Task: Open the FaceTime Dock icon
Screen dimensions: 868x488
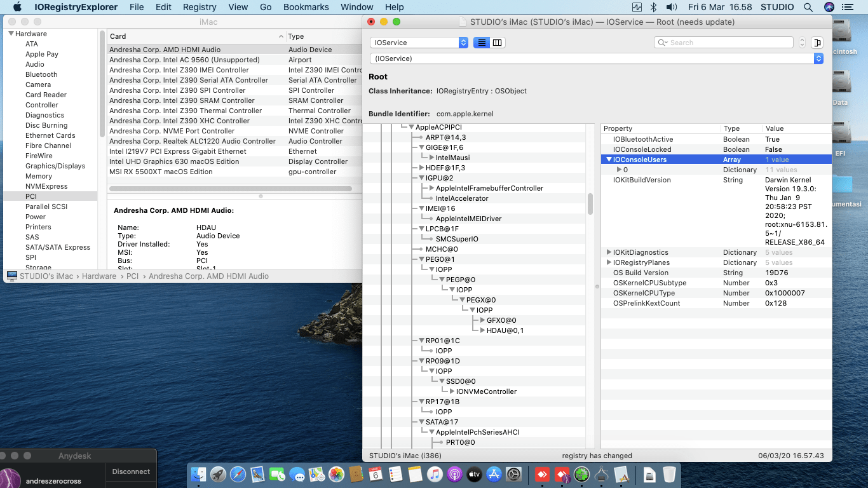Action: pos(278,474)
